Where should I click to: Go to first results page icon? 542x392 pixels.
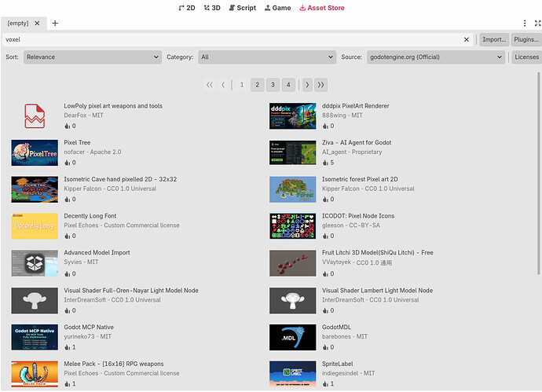[210, 85]
